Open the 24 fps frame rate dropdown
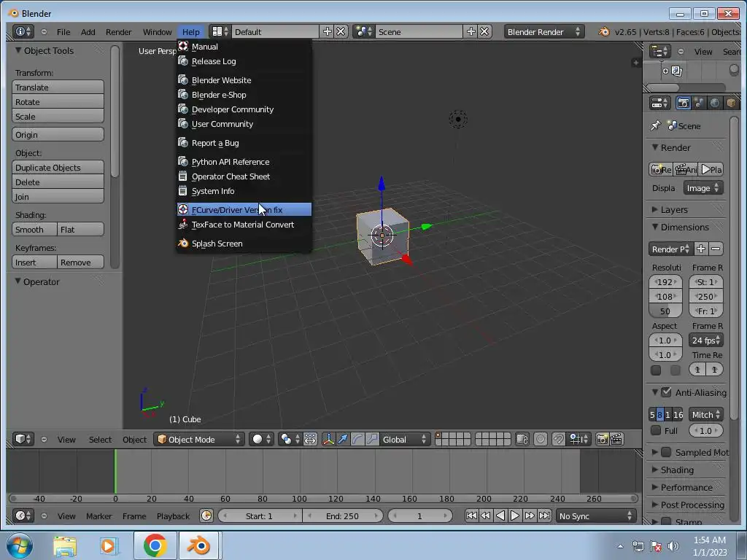 click(x=706, y=340)
